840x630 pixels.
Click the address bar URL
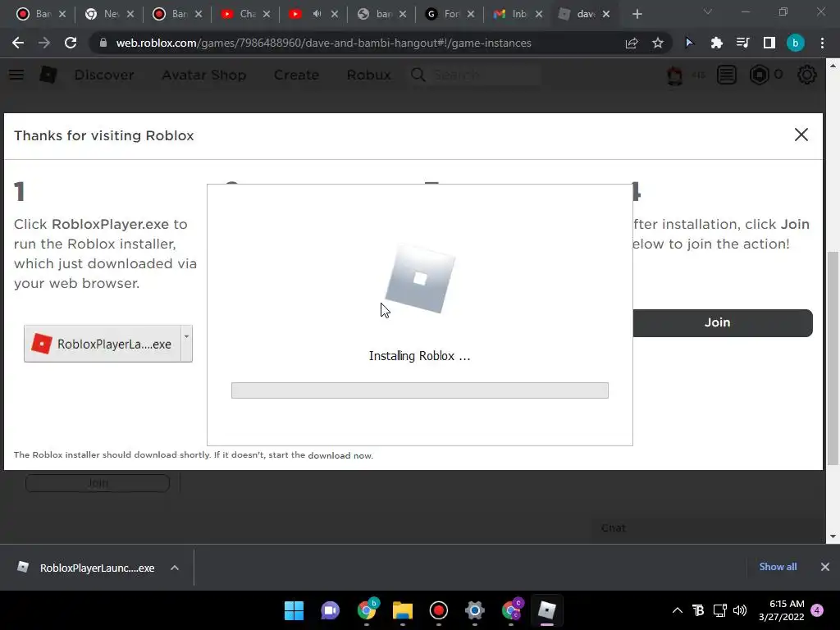coord(323,43)
